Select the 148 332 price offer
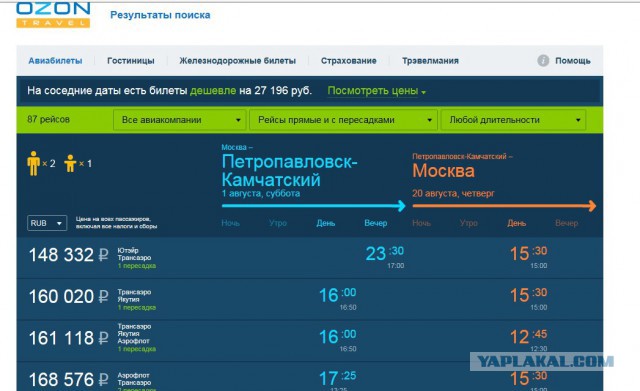This screenshot has width=640, height=391. [61, 255]
